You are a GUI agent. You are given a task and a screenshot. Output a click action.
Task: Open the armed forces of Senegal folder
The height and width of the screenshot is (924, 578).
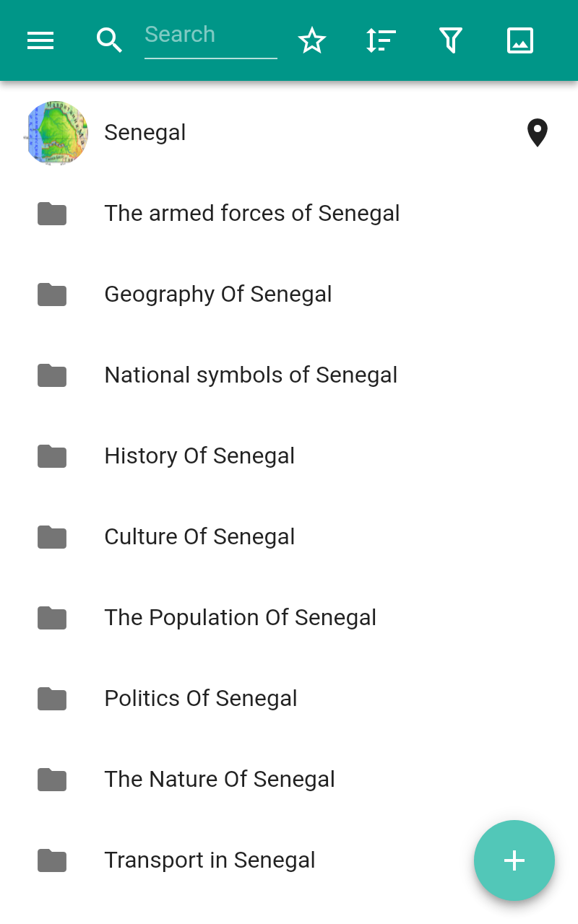coord(251,214)
